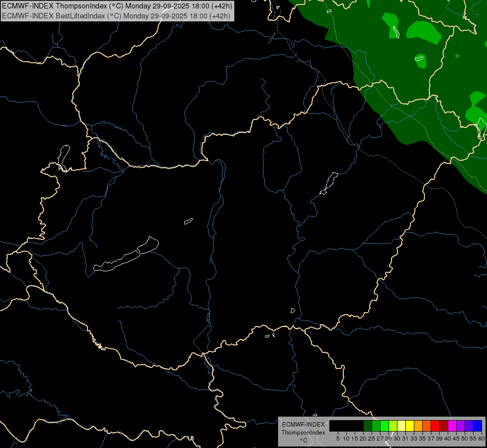Click the dark green 20–25 legend swatch

368,426
